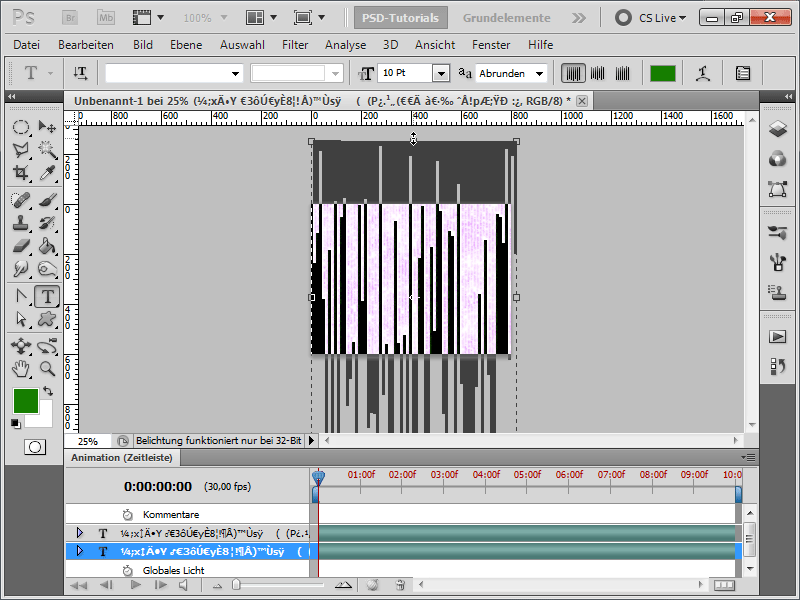Toggle stopwatch for Kommentare track
800x600 pixels.
point(128,514)
